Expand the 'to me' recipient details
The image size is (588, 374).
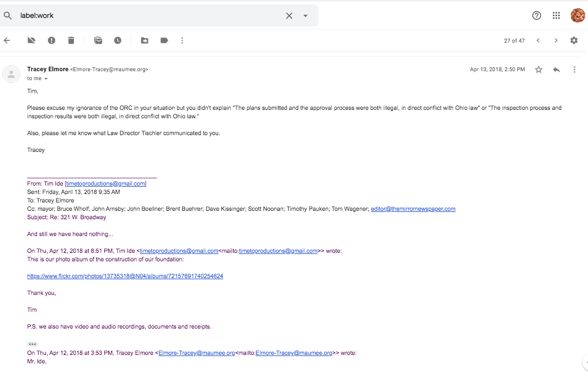pos(46,79)
